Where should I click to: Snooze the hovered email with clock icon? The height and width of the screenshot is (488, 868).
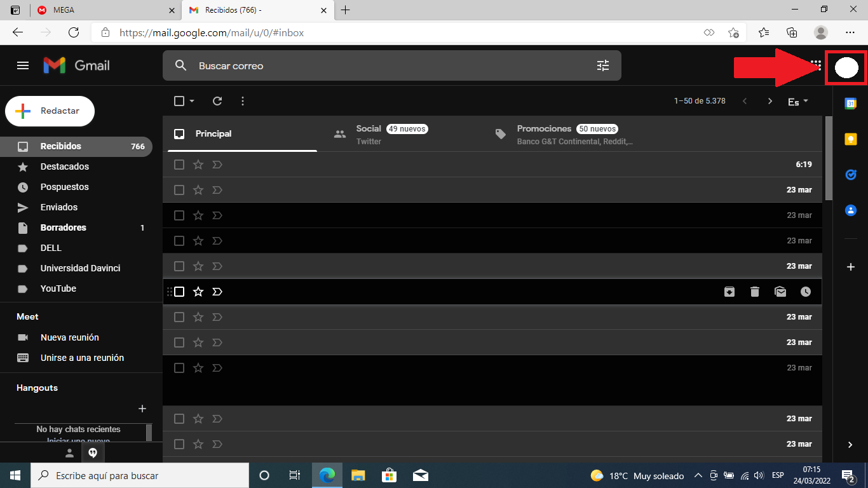806,292
